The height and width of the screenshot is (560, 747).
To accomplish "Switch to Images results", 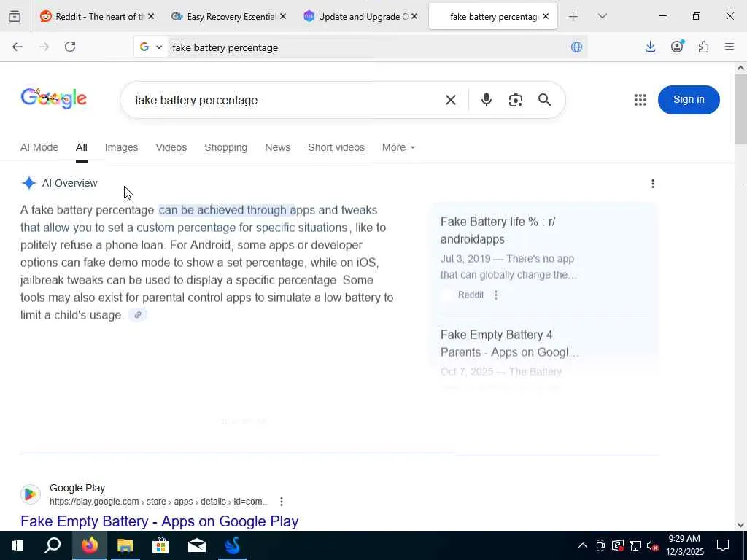I will [121, 147].
